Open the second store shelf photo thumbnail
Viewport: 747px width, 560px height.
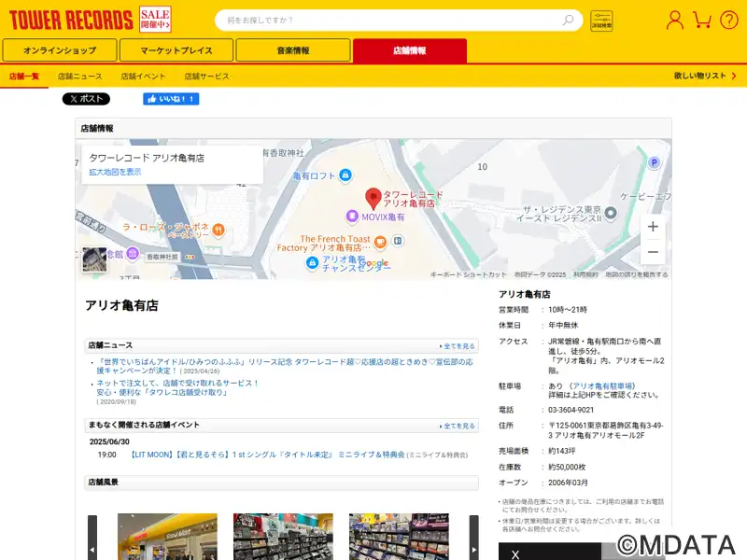(283, 537)
